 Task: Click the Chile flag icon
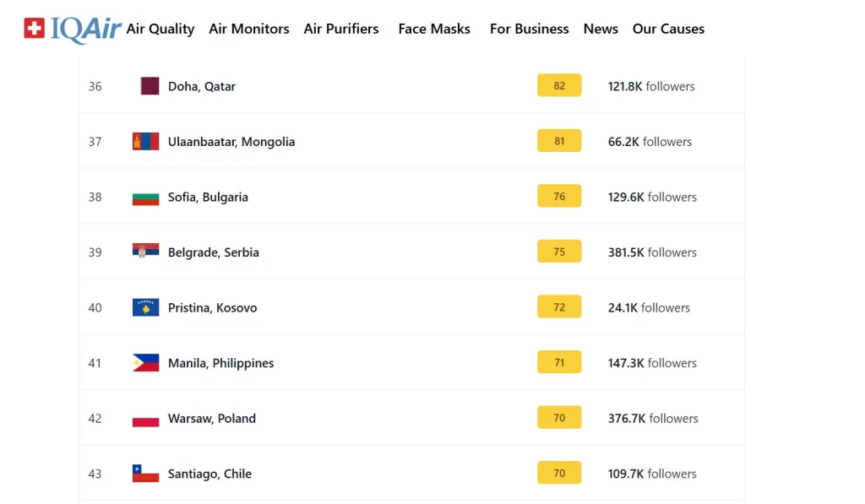pyautogui.click(x=145, y=474)
